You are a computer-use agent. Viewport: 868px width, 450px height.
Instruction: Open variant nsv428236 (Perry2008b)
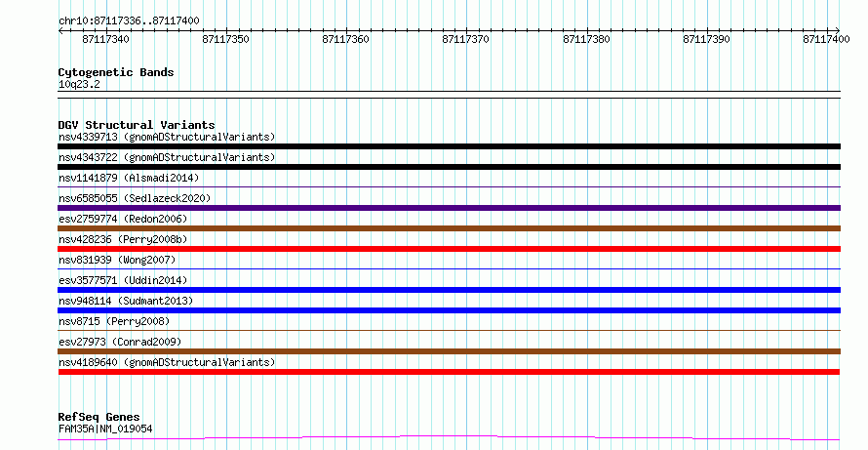(123, 239)
